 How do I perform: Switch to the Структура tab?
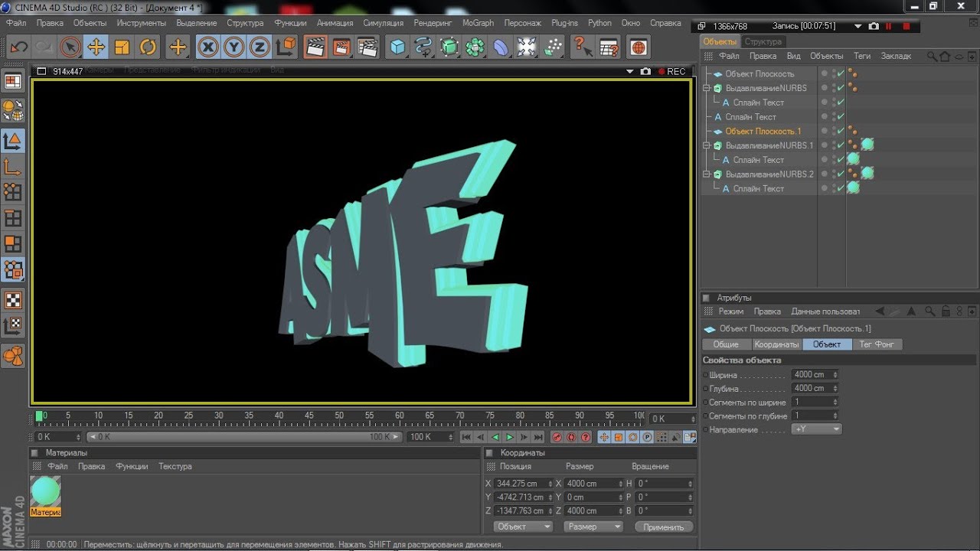[763, 41]
